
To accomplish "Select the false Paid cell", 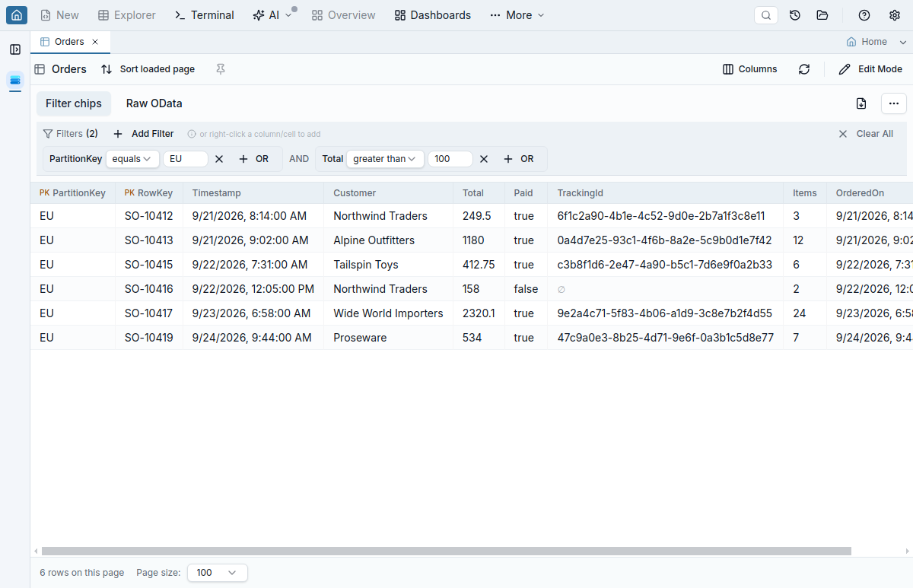I will tap(526, 289).
